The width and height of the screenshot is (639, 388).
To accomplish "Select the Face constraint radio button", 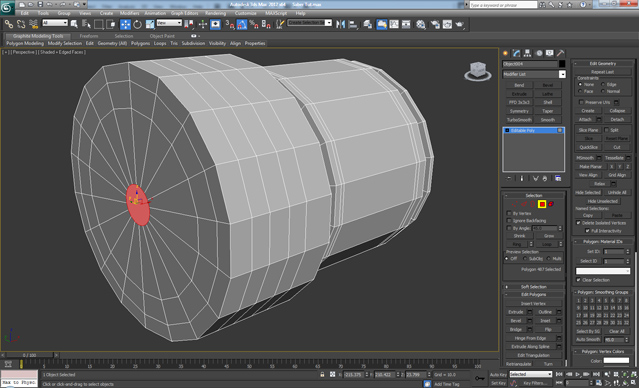I will (x=580, y=91).
